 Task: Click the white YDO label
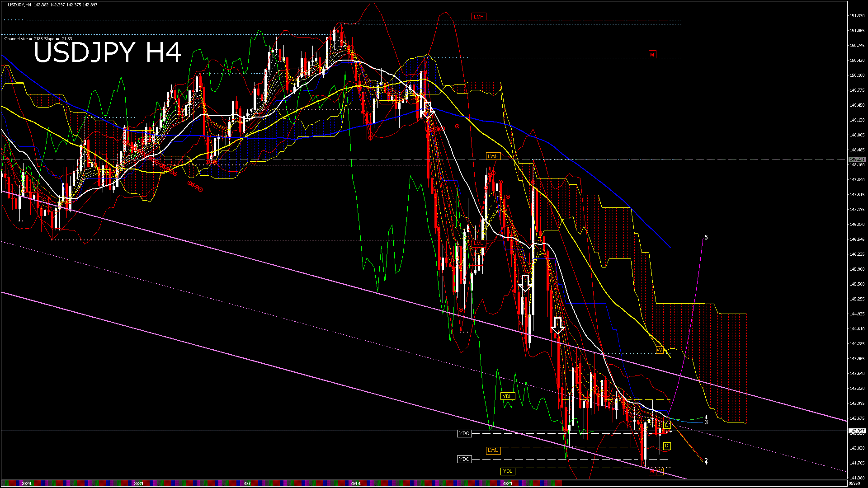[x=464, y=459]
